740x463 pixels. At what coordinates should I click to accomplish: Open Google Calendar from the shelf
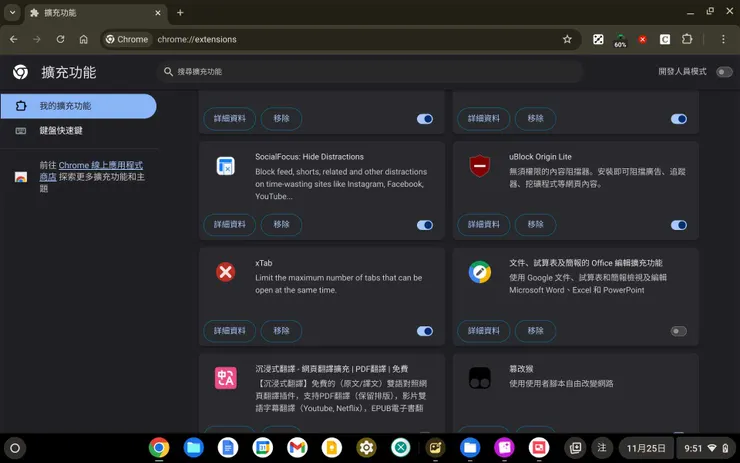[x=262, y=447]
